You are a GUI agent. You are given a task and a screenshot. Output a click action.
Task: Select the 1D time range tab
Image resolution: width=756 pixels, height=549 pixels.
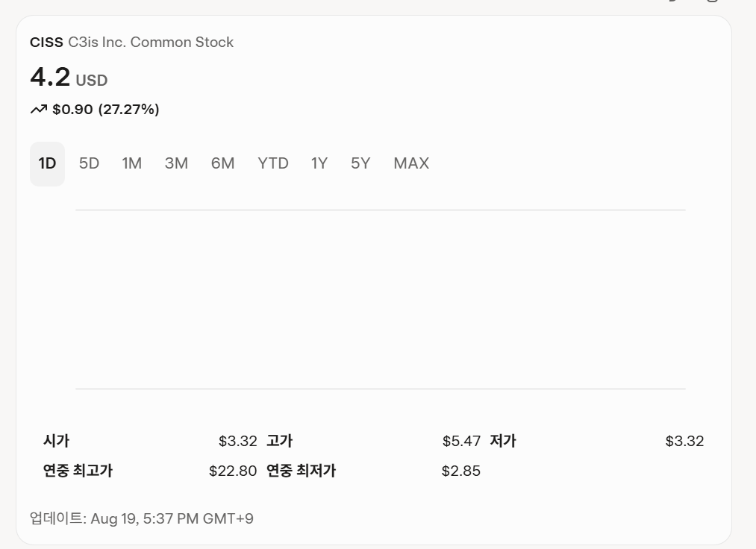[x=47, y=163]
